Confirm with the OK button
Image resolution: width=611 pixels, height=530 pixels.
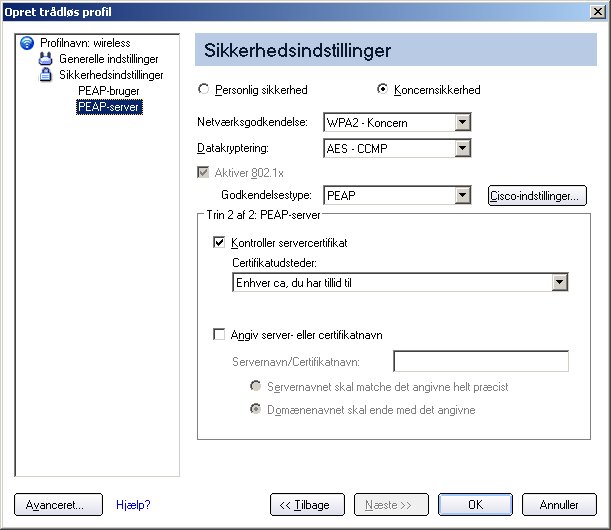pos(475,505)
